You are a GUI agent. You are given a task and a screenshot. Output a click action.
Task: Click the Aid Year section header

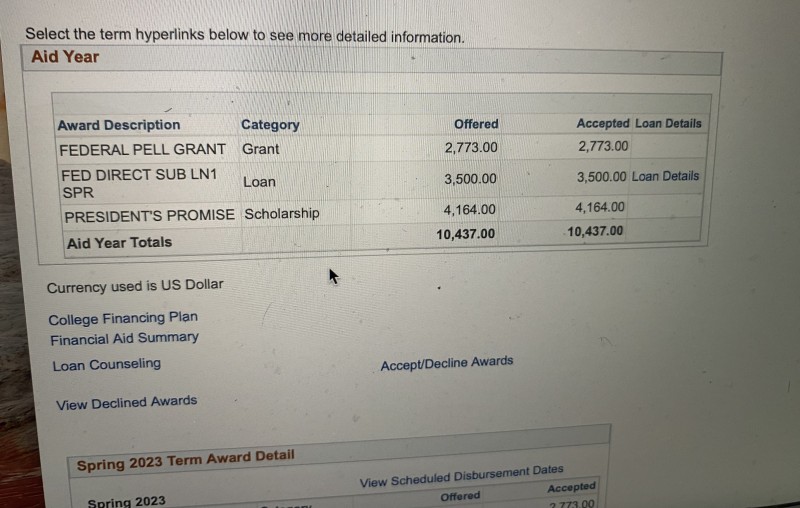(372, 59)
